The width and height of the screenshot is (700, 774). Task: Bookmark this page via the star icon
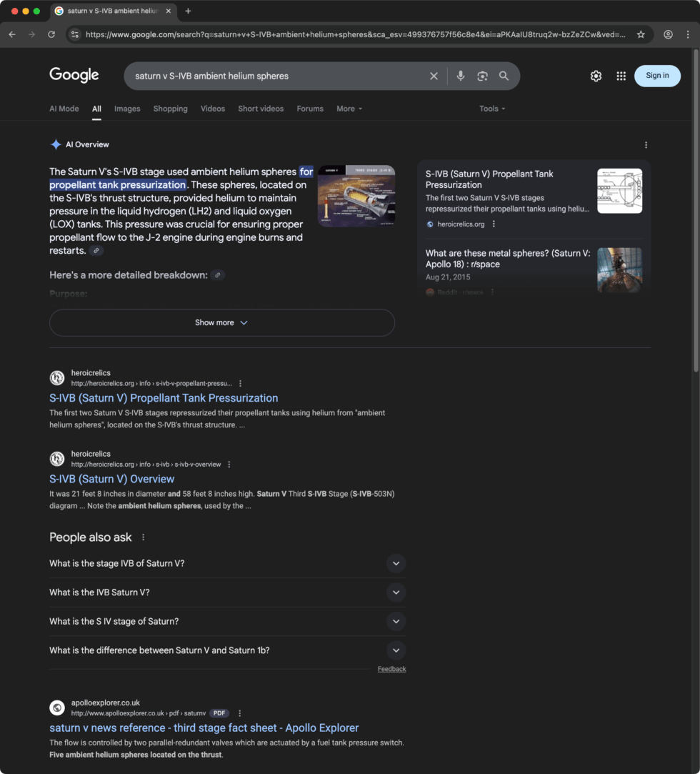[642, 34]
